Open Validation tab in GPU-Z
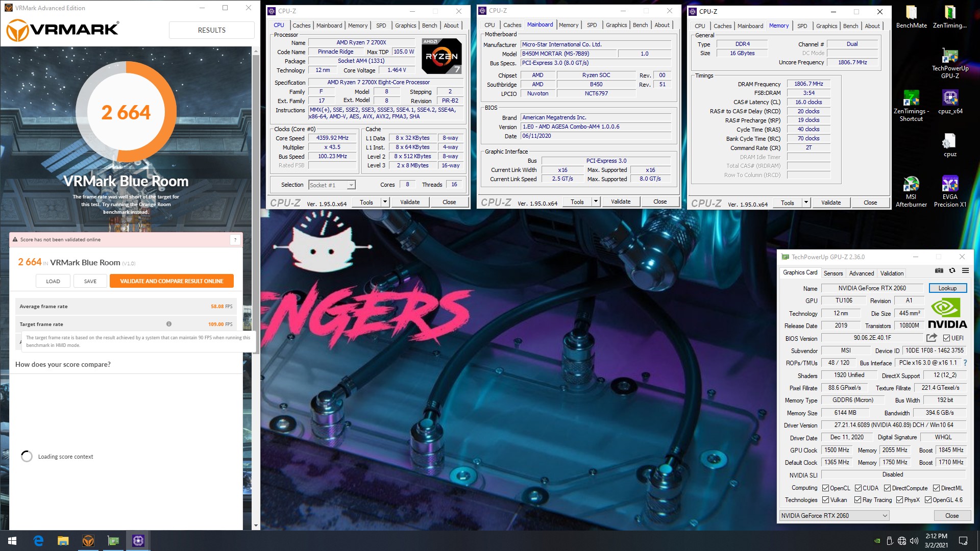 click(x=892, y=273)
